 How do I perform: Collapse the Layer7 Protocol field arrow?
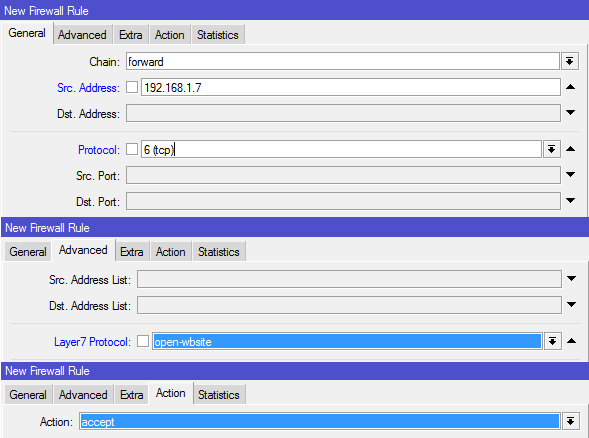pos(571,341)
